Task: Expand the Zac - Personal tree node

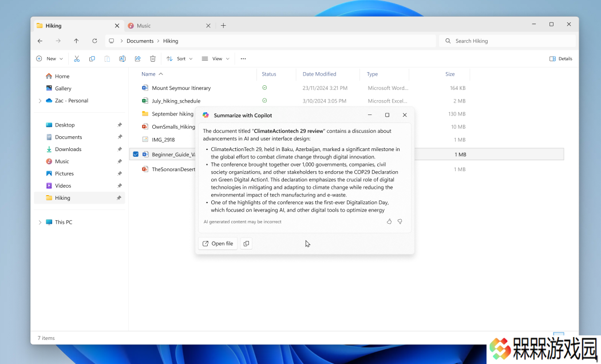Action: point(40,101)
